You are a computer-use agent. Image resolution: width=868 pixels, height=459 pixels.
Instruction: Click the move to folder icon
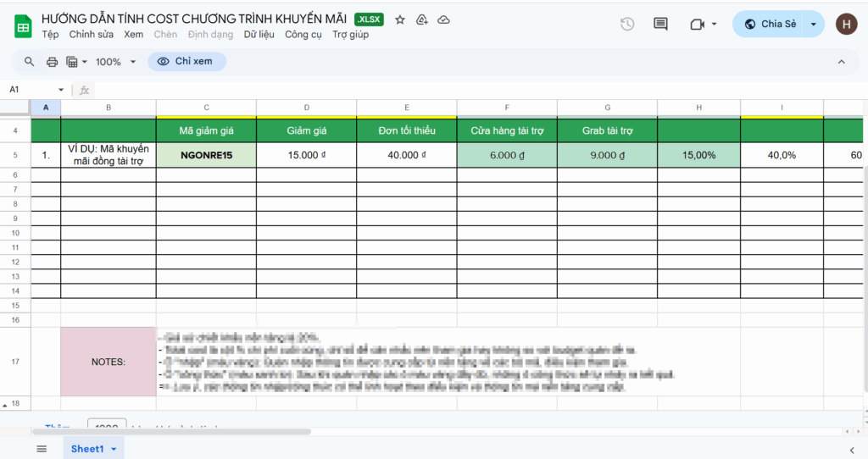pos(422,19)
